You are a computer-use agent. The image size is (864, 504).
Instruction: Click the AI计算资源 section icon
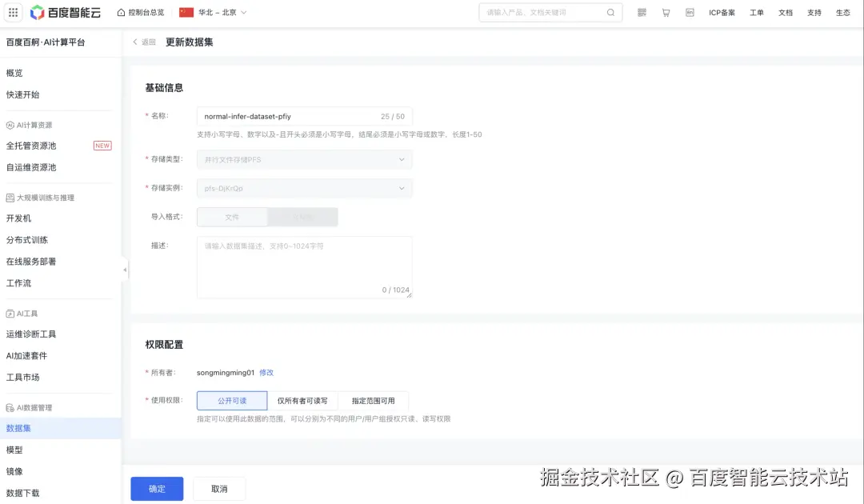coord(10,125)
